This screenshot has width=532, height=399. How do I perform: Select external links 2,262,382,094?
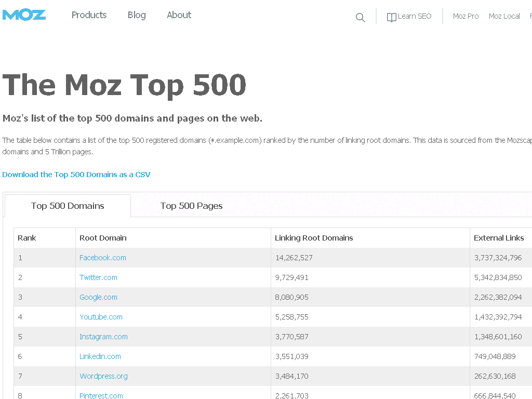point(498,297)
